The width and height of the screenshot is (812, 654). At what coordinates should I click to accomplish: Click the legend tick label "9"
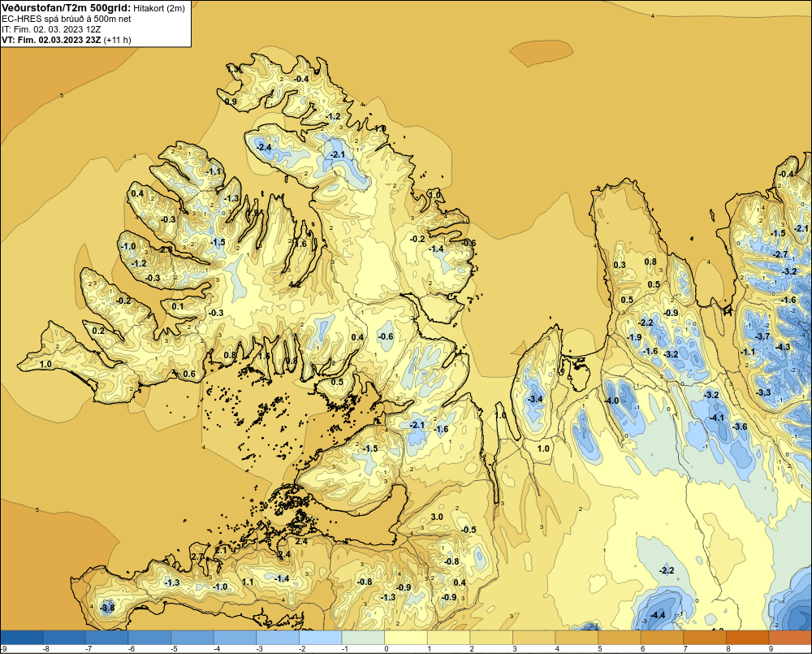click(x=771, y=649)
